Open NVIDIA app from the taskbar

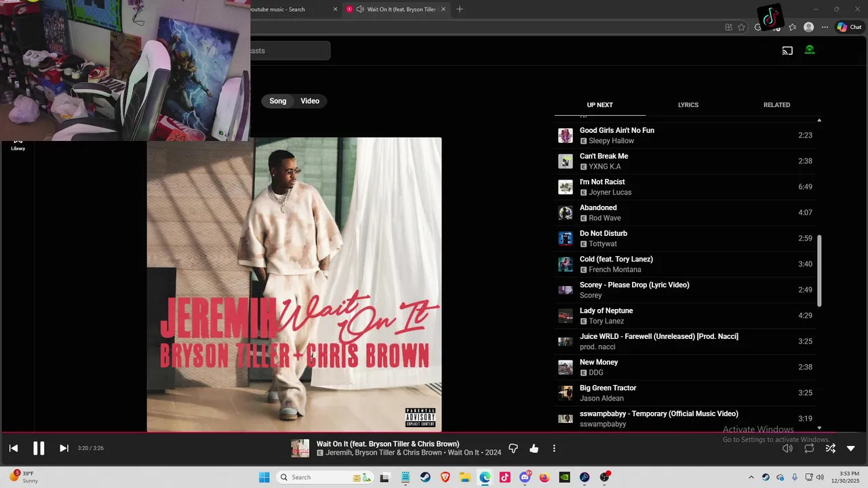coord(564,477)
